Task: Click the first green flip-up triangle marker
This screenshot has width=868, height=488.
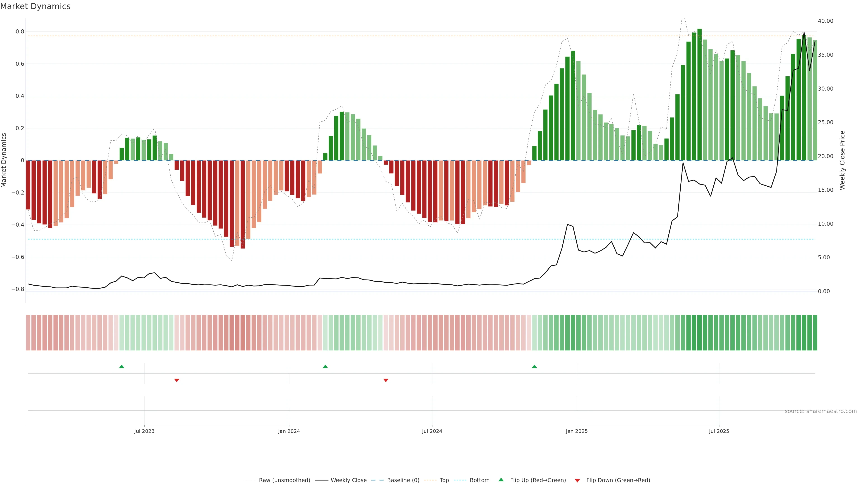Action: (122, 366)
